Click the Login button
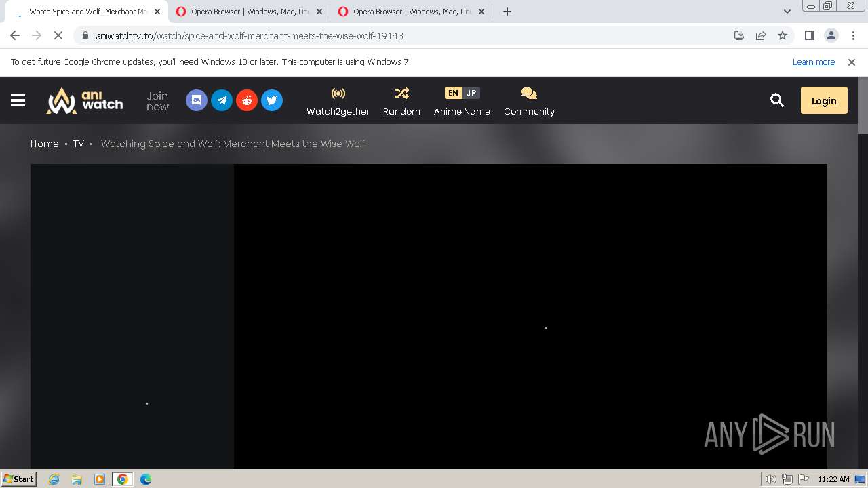Viewport: 868px width, 488px height. click(x=824, y=100)
